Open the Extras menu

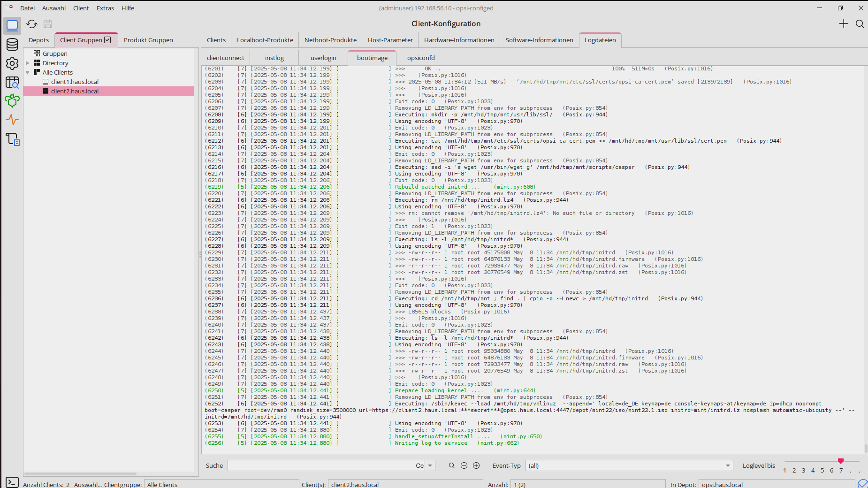point(105,8)
